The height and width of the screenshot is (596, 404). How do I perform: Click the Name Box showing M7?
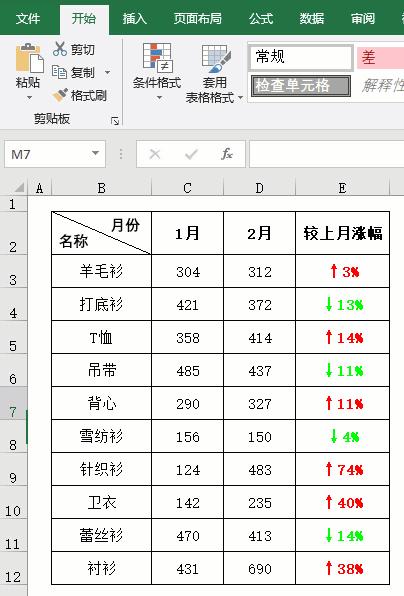(x=55, y=154)
